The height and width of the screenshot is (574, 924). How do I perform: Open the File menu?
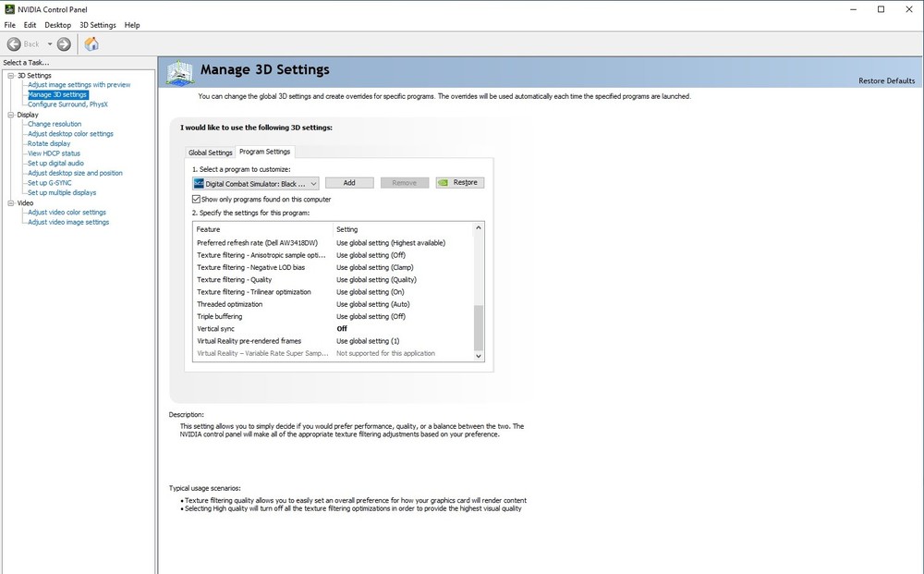pos(10,25)
